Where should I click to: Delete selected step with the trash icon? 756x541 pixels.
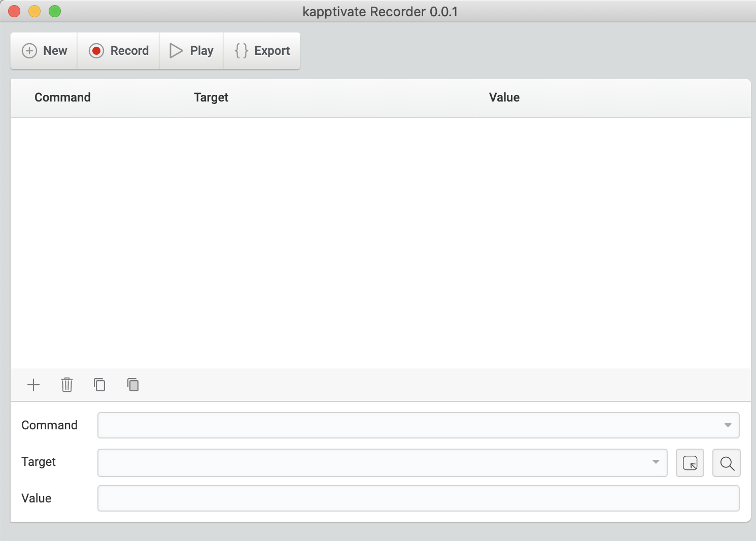(x=66, y=385)
